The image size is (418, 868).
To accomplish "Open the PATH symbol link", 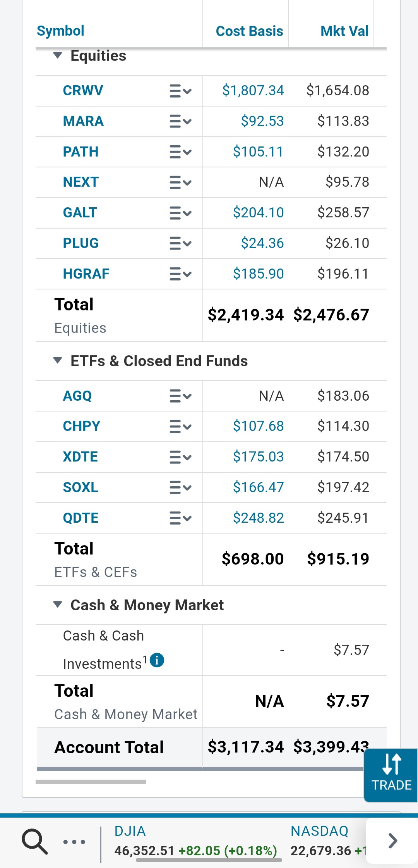I will click(81, 152).
